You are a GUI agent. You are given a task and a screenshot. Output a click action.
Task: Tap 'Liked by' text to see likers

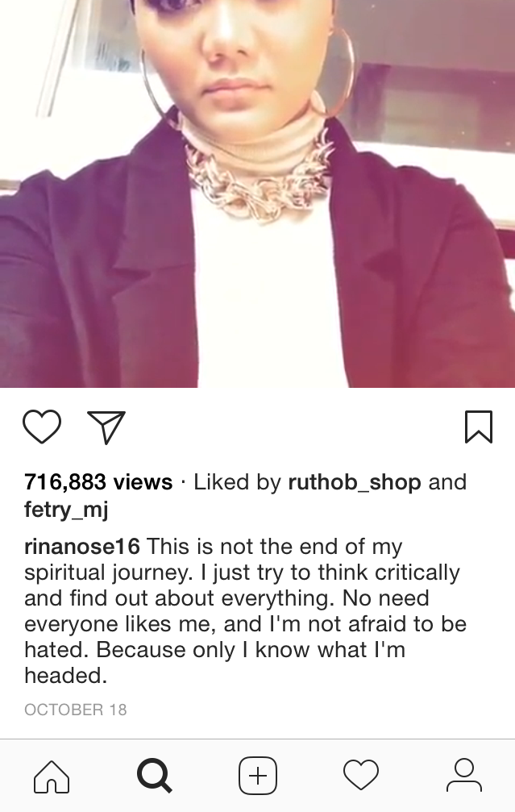[x=237, y=482]
